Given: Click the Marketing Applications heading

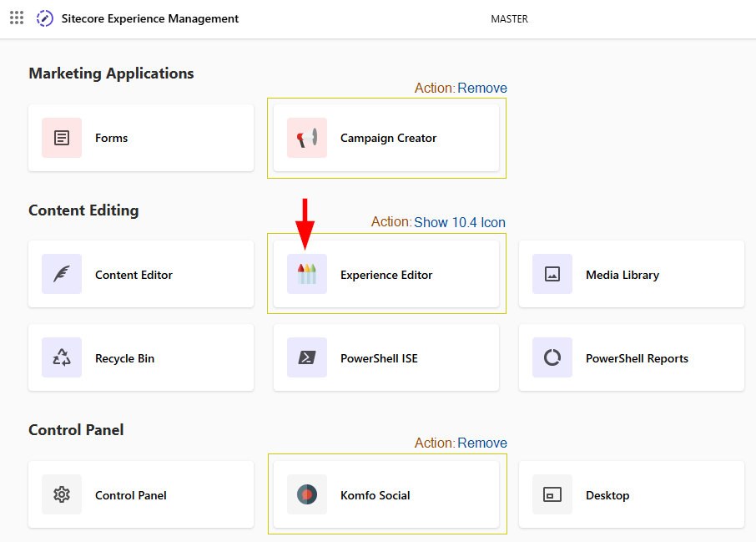Looking at the screenshot, I should coord(111,73).
